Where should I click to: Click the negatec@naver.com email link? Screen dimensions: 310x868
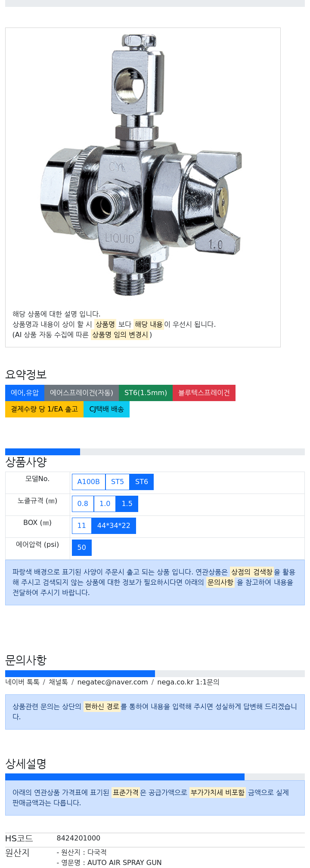pyautogui.click(x=112, y=682)
